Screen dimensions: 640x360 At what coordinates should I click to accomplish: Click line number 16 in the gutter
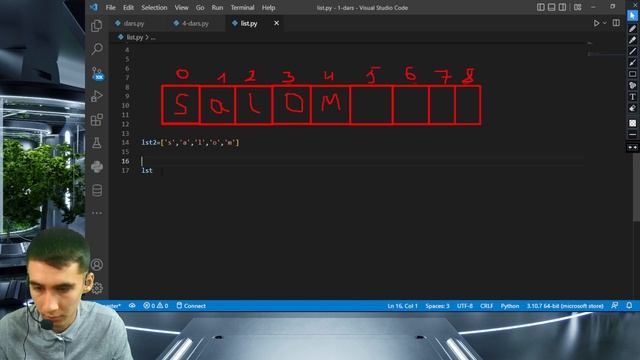pyautogui.click(x=125, y=161)
